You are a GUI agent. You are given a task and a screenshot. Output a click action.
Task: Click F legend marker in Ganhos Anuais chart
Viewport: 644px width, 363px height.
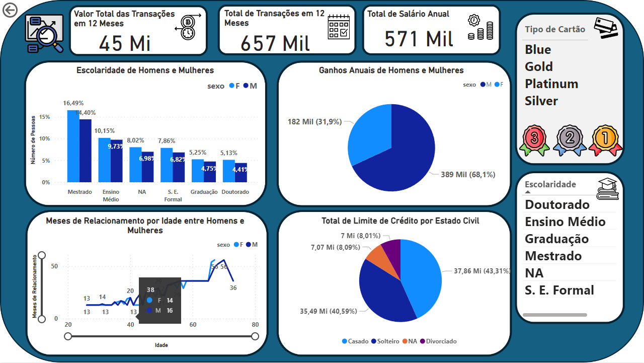pyautogui.click(x=497, y=85)
